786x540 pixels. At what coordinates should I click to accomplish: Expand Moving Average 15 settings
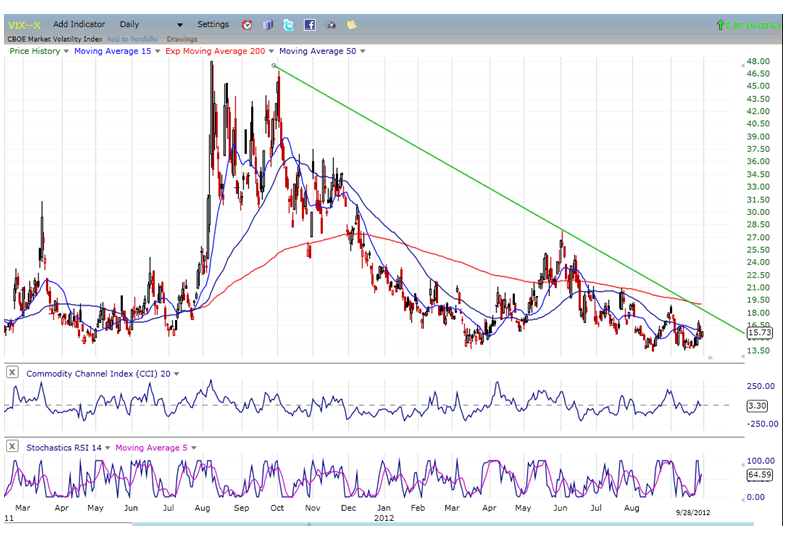tap(158, 51)
